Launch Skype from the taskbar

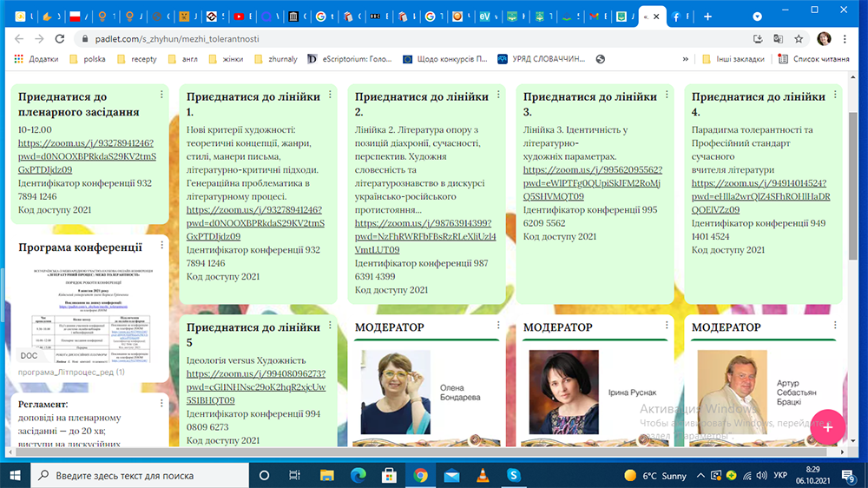pos(513,475)
